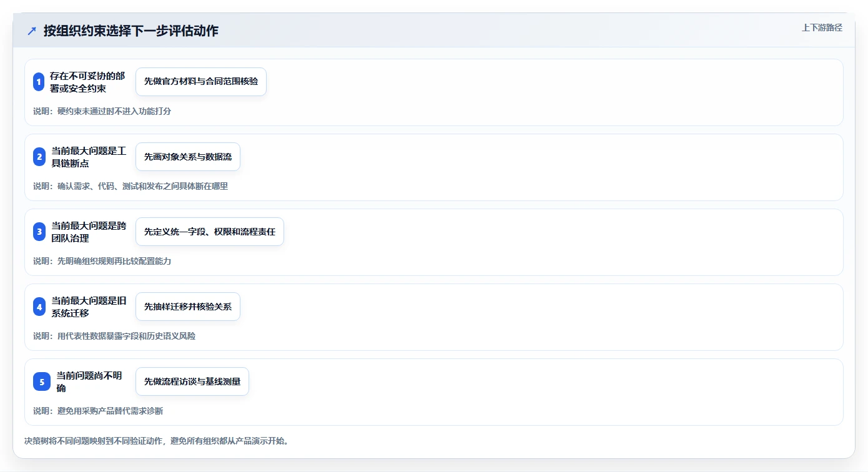868x472 pixels.
Task: Click the arrow icon beside the decision tree title
Action: pyautogui.click(x=32, y=31)
